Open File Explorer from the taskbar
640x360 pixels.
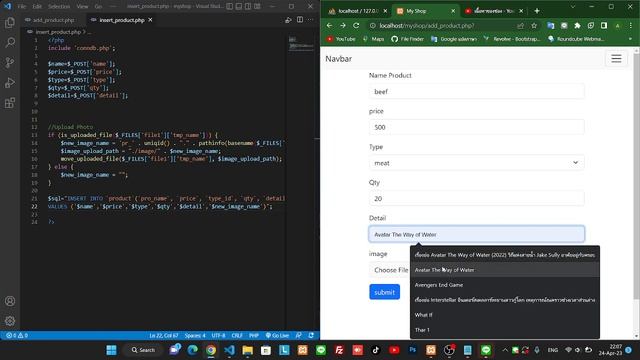coord(248,350)
